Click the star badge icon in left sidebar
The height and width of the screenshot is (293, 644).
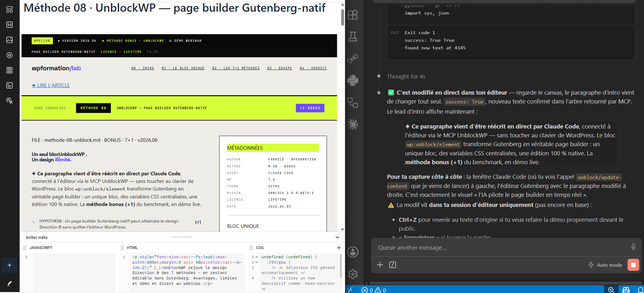pos(10,55)
